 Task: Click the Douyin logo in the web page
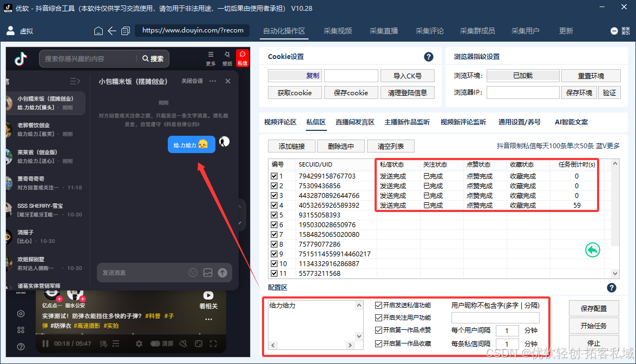(21, 59)
